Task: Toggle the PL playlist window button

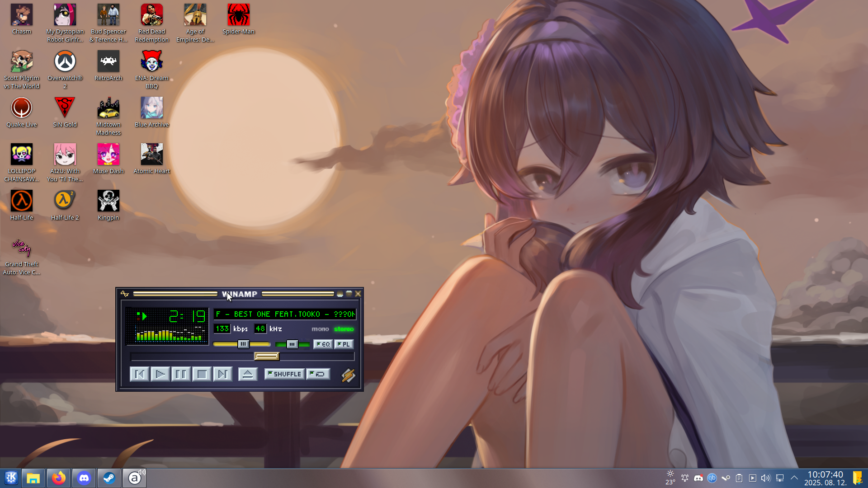Action: pyautogui.click(x=344, y=344)
